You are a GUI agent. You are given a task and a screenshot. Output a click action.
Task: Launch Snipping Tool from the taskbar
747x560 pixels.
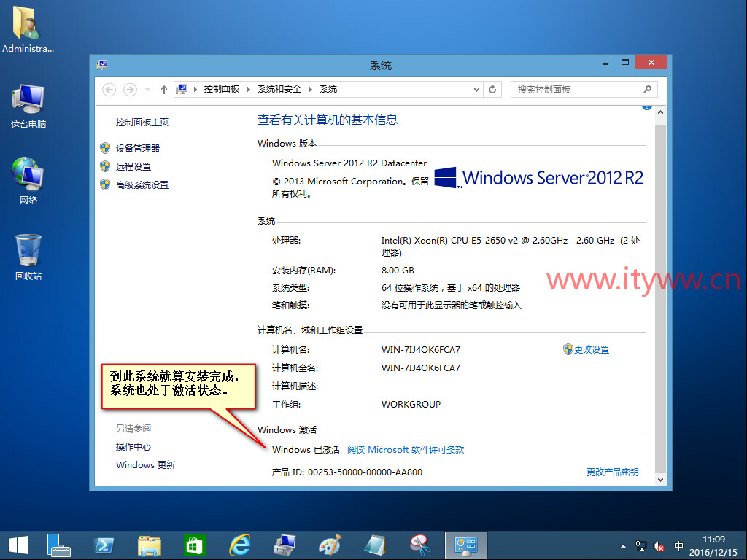(420, 545)
